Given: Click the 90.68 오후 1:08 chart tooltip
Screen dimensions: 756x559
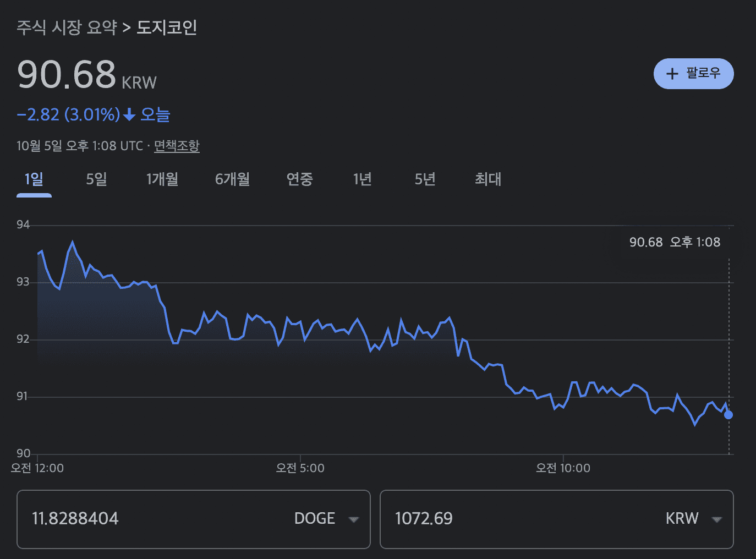Looking at the screenshot, I should [x=675, y=242].
